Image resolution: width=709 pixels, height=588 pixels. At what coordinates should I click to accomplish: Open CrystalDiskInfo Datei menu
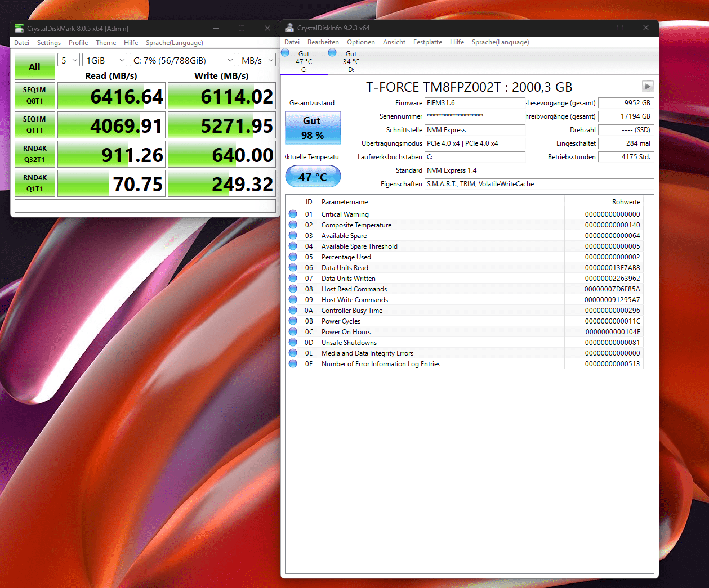point(292,42)
